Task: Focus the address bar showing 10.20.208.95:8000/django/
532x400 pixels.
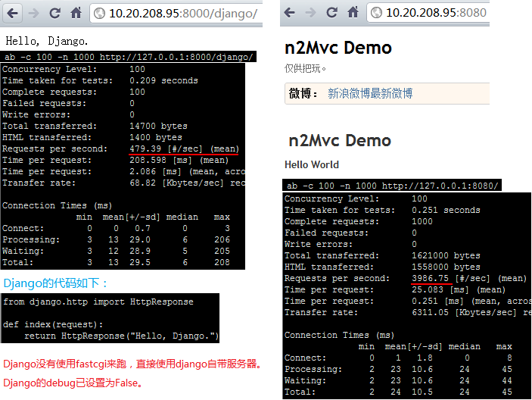Action: coord(182,14)
